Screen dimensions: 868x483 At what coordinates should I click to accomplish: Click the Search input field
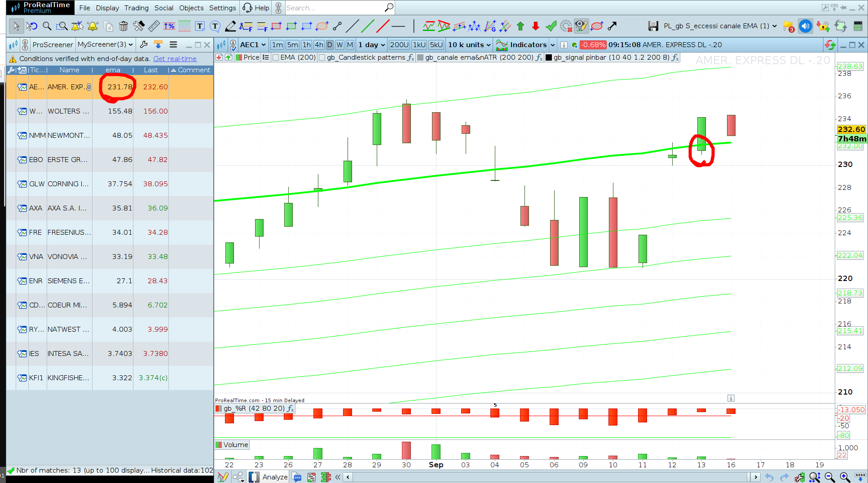335,8
